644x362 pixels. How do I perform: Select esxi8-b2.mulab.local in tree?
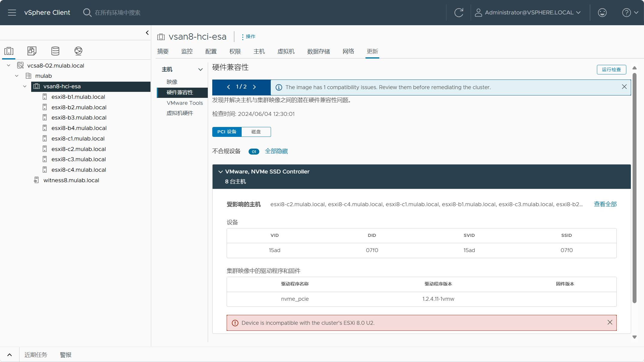(79, 107)
